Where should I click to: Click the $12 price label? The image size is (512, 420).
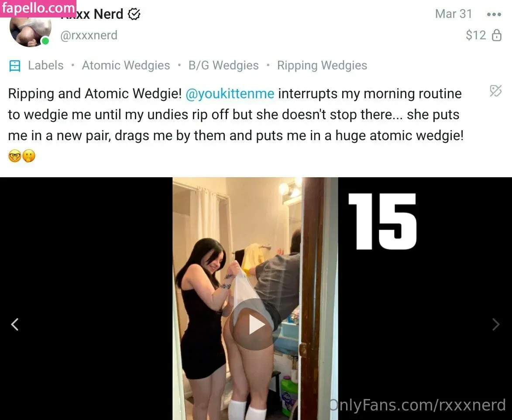(x=476, y=35)
